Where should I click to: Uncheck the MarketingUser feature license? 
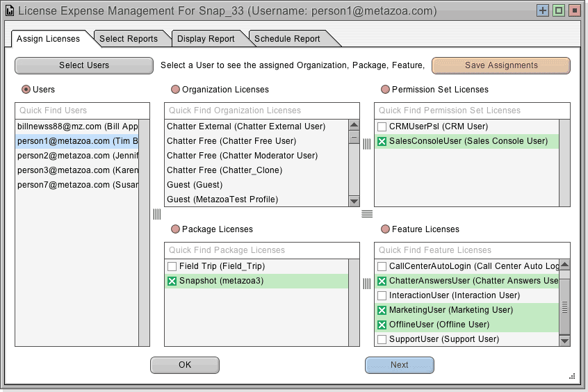point(382,310)
